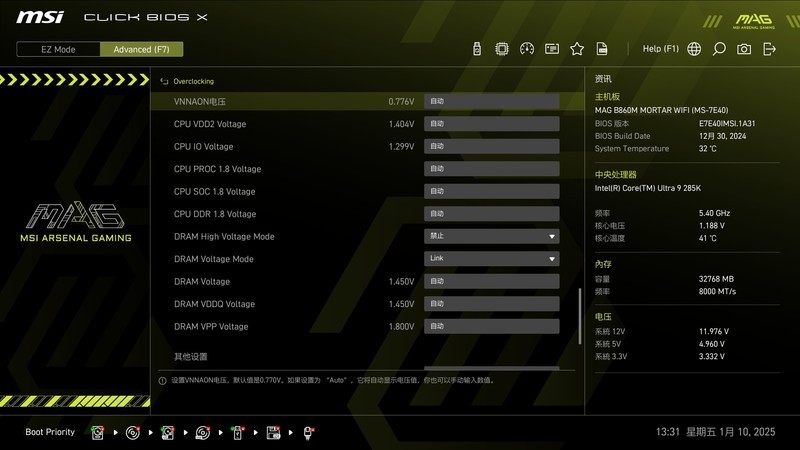Click the 0.776V VNNAON reading

pos(401,102)
